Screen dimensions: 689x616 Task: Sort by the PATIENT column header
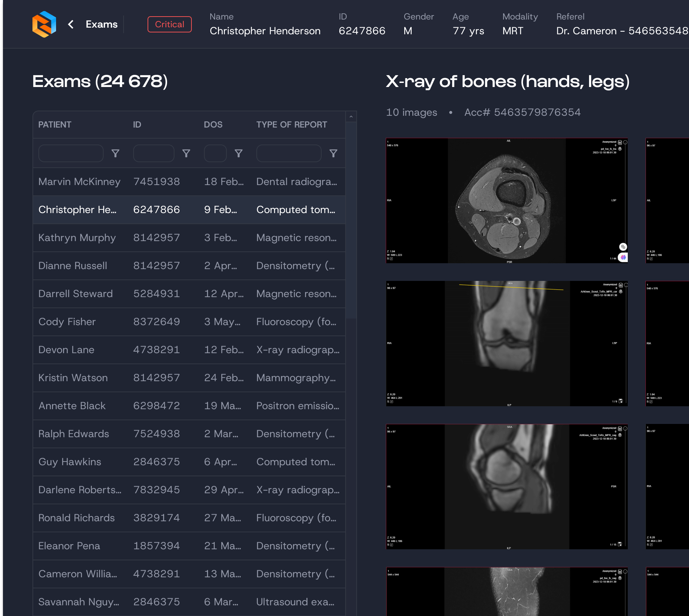click(55, 125)
